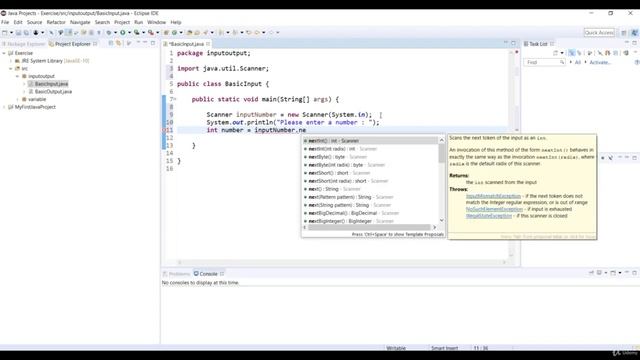Open InputMismatchException link in Javadoc popup

point(493,196)
